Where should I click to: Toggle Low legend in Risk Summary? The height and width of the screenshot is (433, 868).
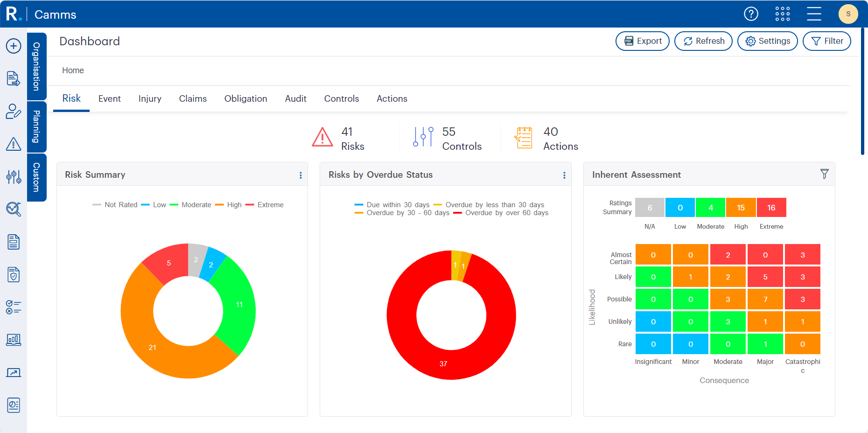pos(154,205)
